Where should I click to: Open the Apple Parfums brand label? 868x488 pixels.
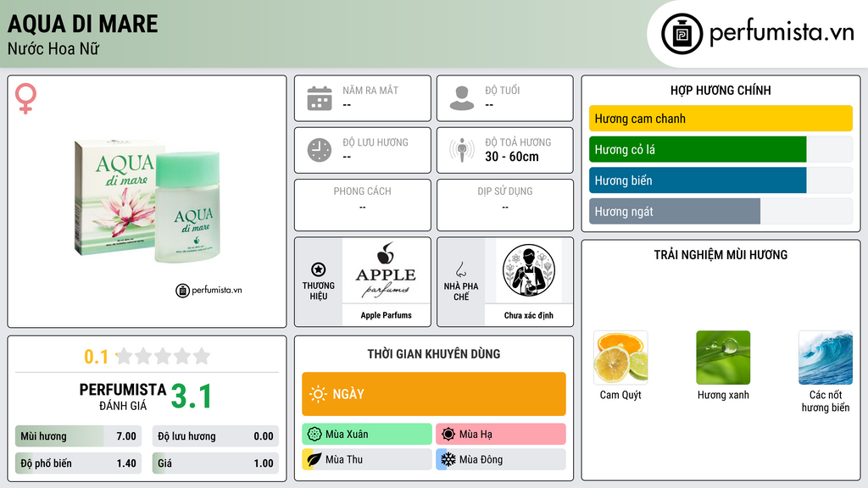point(386,315)
